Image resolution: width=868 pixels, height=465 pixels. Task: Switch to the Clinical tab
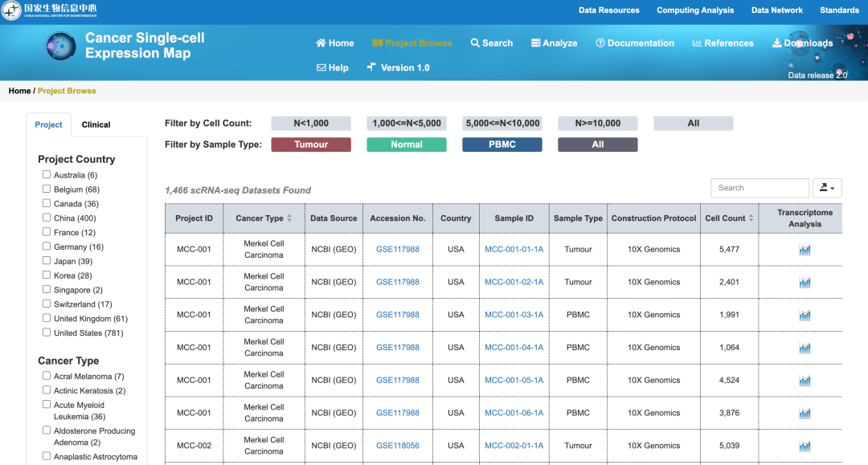click(x=96, y=124)
